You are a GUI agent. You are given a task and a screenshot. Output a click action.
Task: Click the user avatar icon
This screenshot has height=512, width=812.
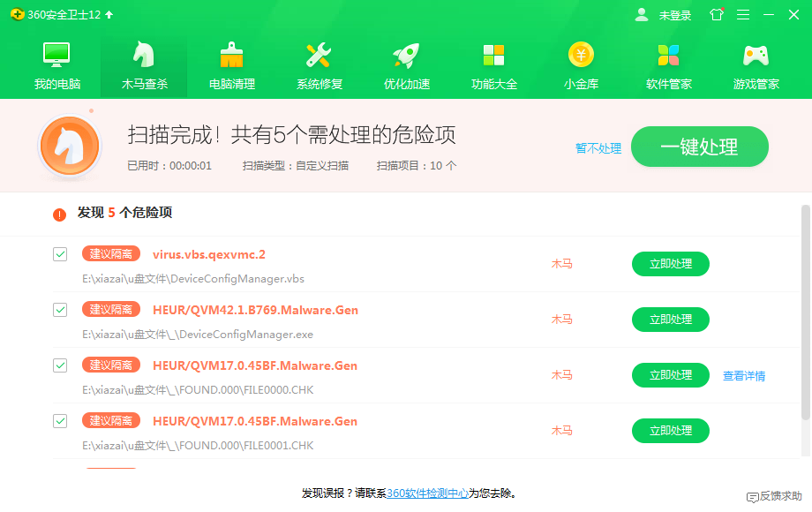click(642, 14)
